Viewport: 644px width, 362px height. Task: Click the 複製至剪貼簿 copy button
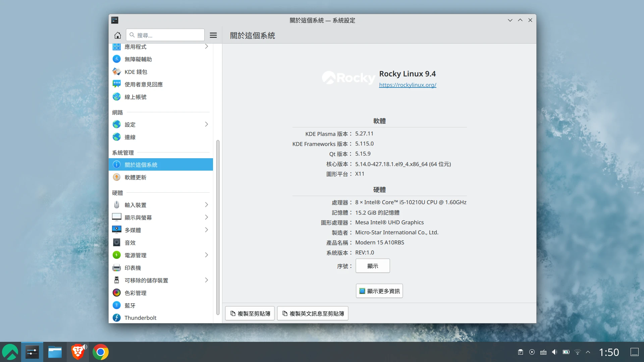[x=250, y=313]
